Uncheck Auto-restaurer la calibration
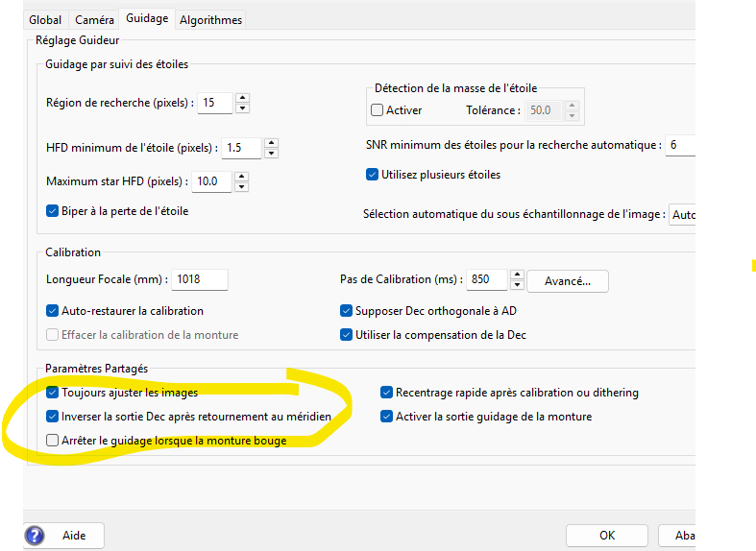Screen dimensions: 756x551 pos(52,311)
